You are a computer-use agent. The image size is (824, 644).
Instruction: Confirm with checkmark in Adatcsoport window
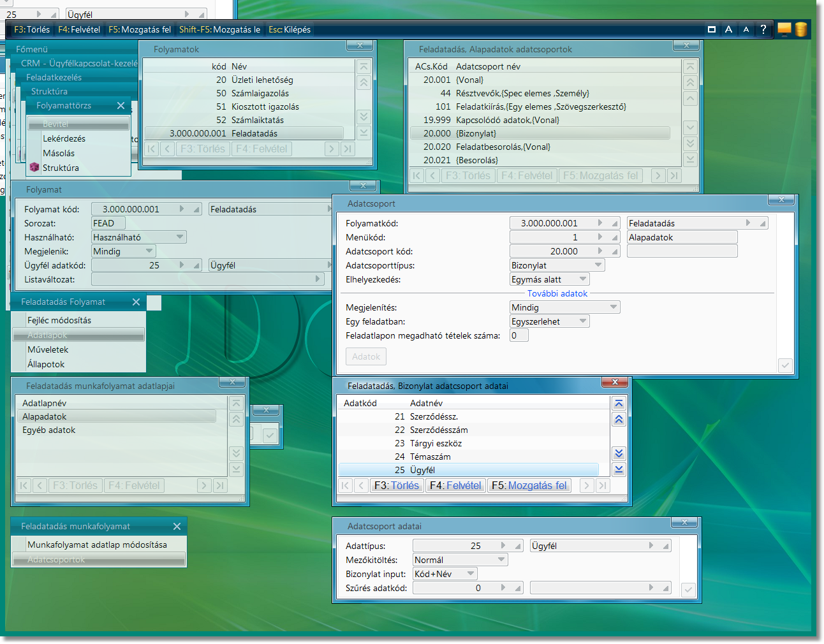[785, 365]
